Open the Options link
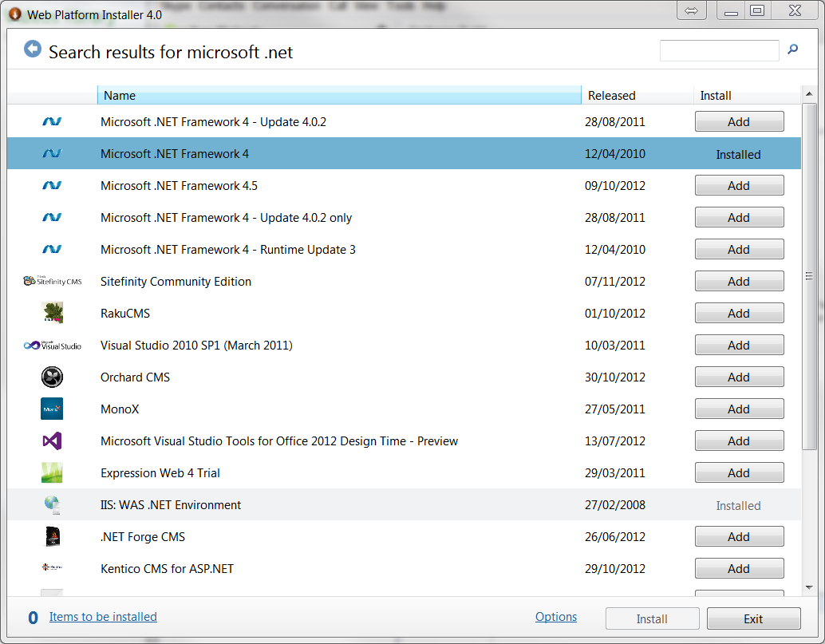 [x=555, y=616]
